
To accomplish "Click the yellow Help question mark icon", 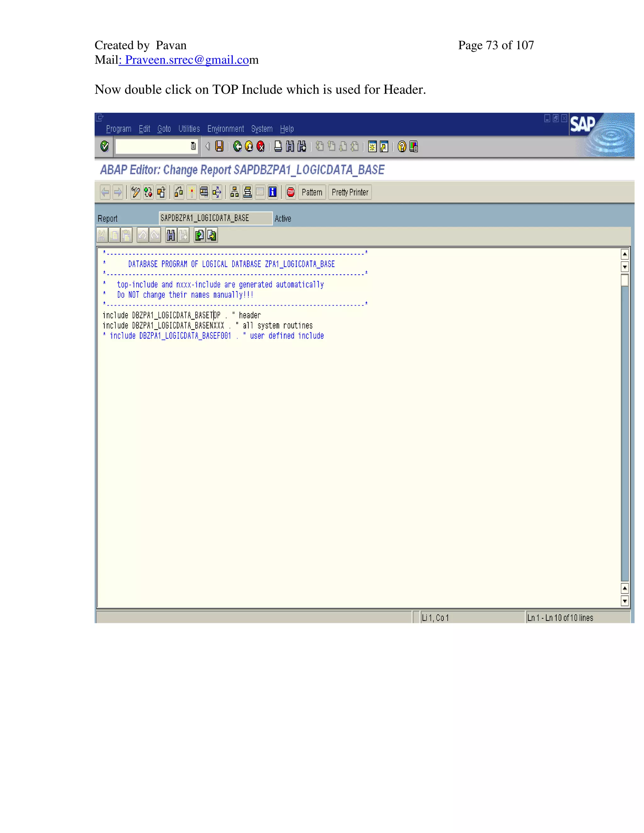I will tap(402, 146).
